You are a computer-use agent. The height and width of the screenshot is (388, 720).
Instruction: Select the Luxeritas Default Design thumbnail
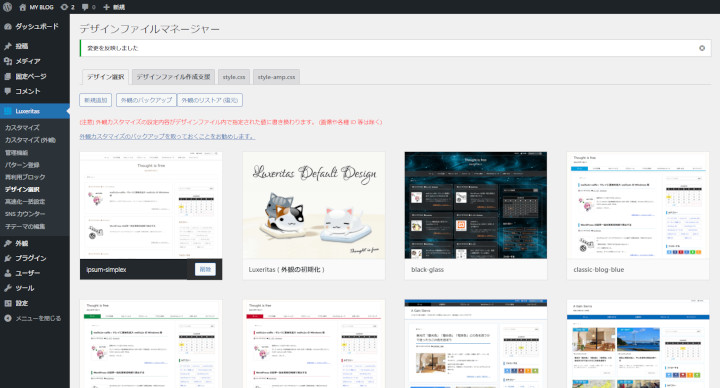(x=314, y=205)
